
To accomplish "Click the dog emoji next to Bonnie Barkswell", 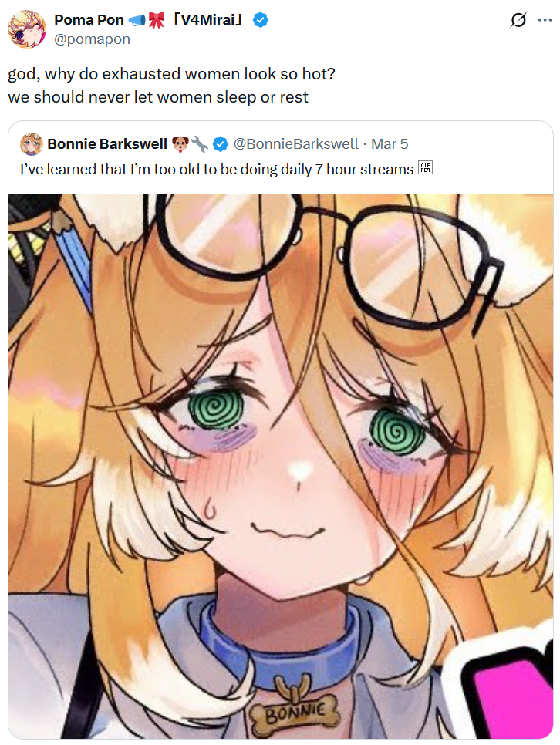I will pos(180,144).
